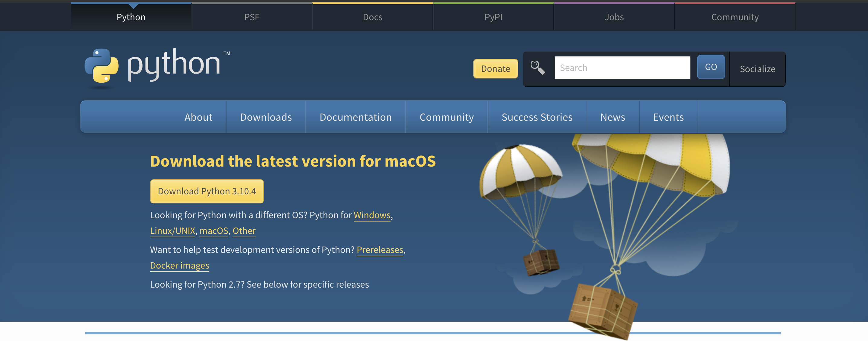Download Python 3.10.4 installer
This screenshot has width=868, height=341.
point(207,191)
